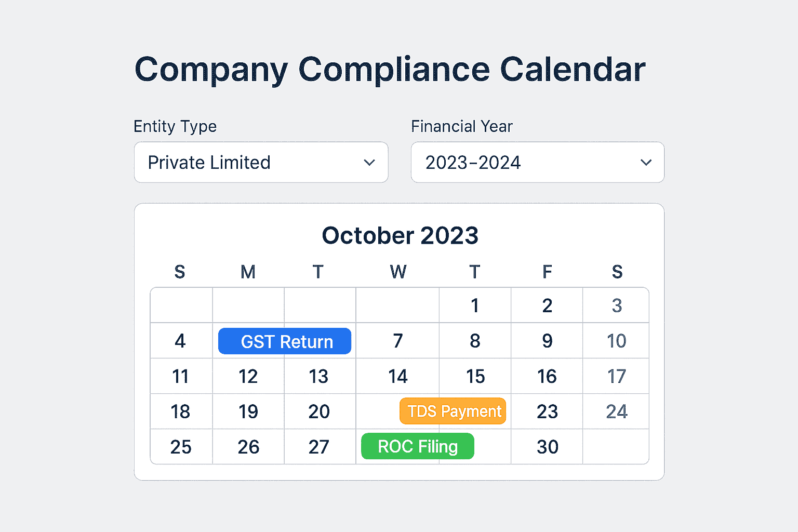Expand the Financial Year dropdown
The width and height of the screenshot is (798, 532).
[537, 163]
